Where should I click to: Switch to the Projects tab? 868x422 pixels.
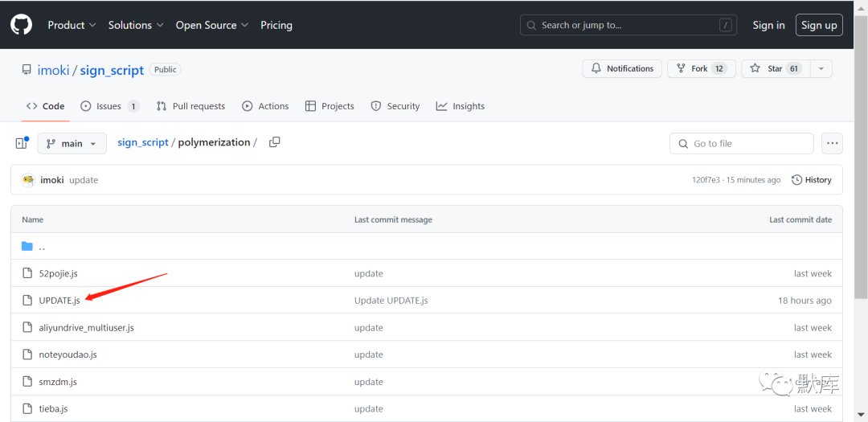330,106
